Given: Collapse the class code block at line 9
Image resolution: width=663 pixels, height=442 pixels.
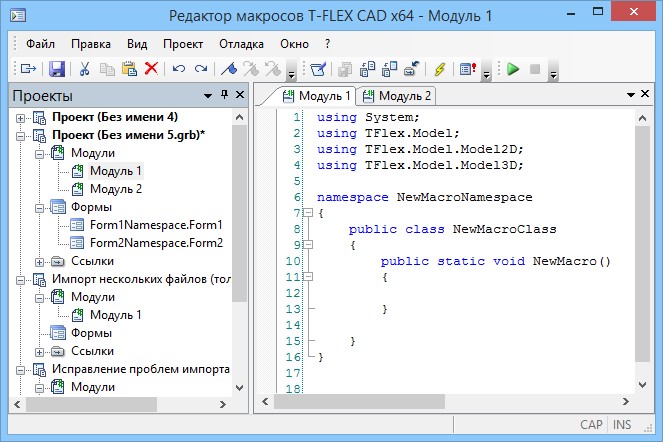Looking at the screenshot, I should click(308, 244).
